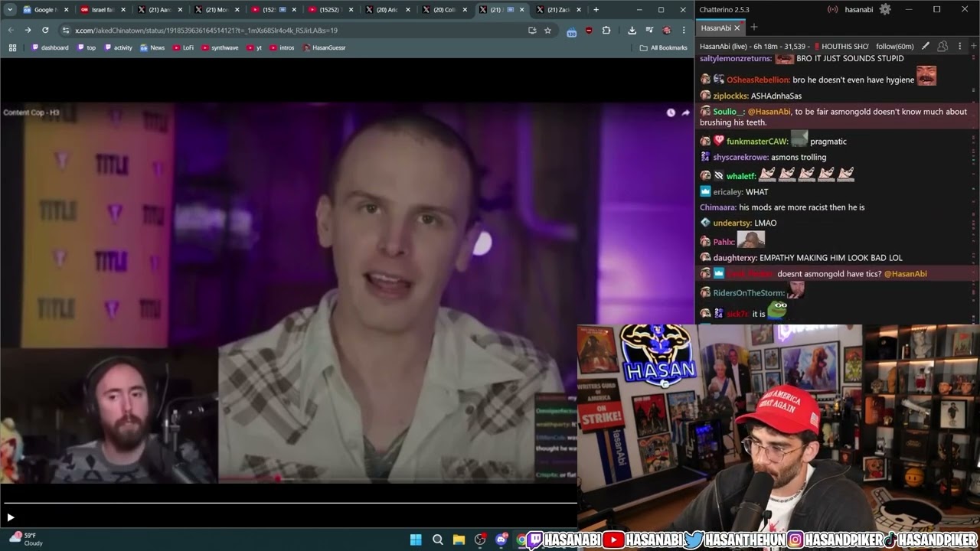Click username RidersOnTheStorm in chat
This screenshot has height=551, width=980.
[x=748, y=293]
